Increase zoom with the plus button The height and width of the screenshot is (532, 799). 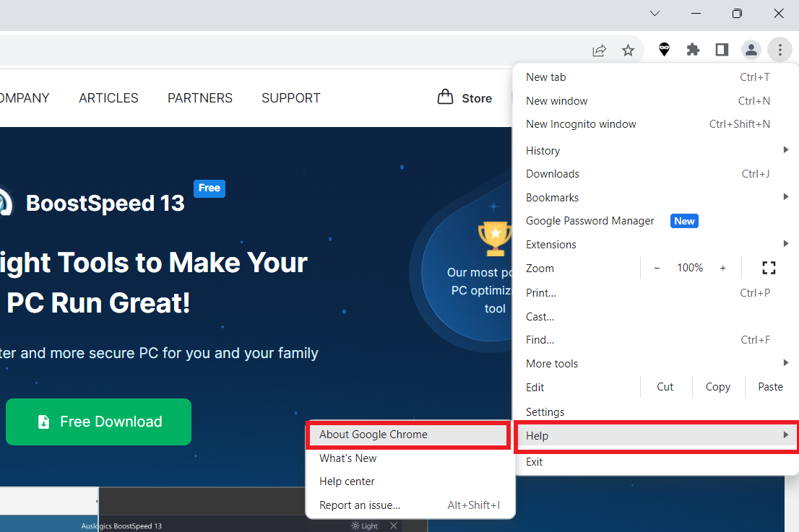pyautogui.click(x=722, y=268)
